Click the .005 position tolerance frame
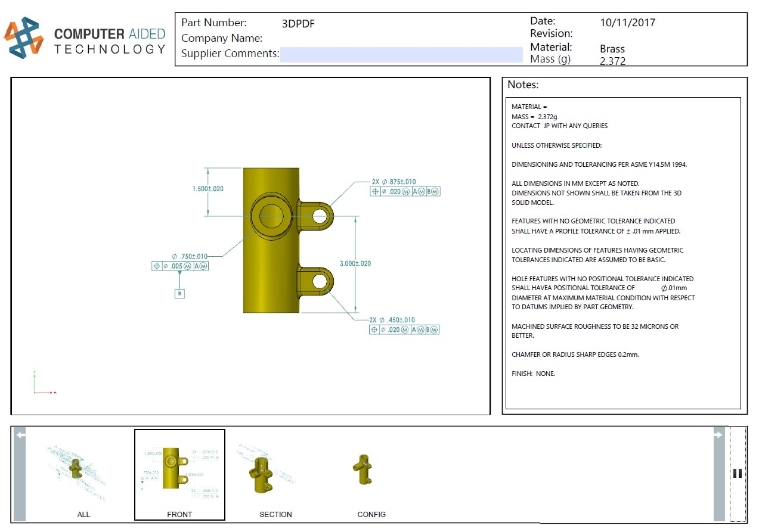Image resolution: width=759 pixels, height=532 pixels. click(180, 266)
